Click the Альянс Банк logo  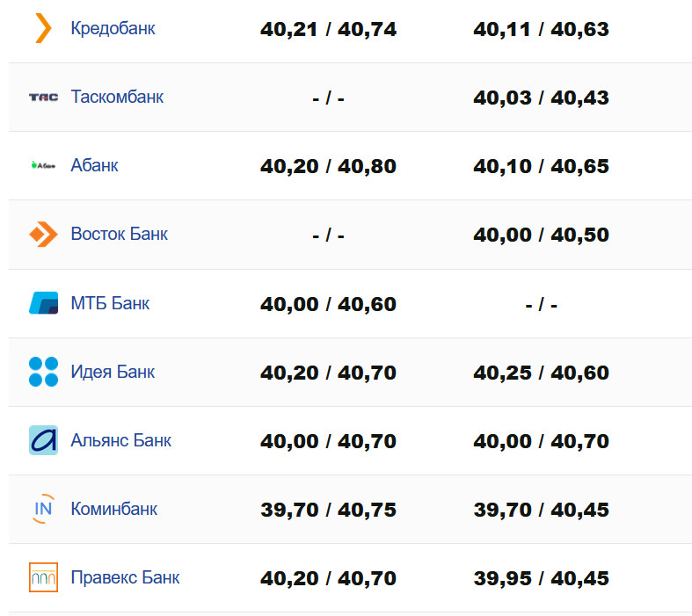(x=43, y=440)
